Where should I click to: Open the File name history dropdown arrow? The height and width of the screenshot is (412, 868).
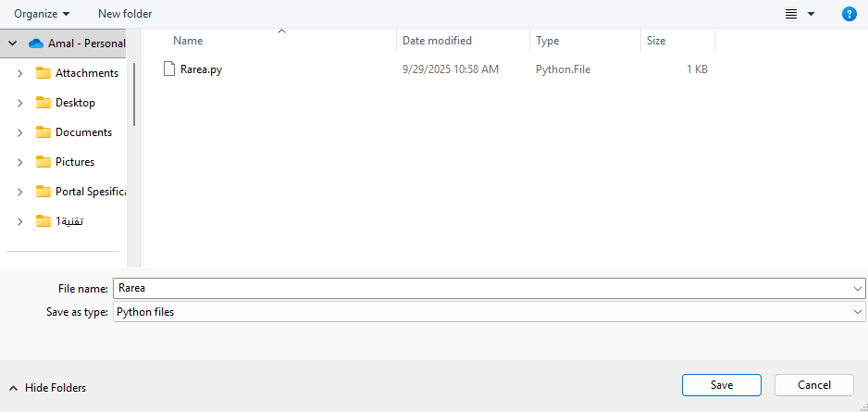click(859, 289)
